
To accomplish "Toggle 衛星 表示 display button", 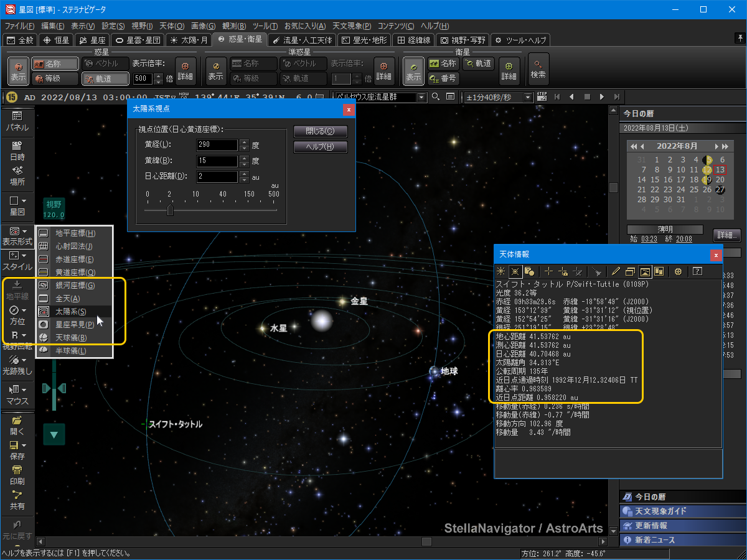I will (x=413, y=71).
